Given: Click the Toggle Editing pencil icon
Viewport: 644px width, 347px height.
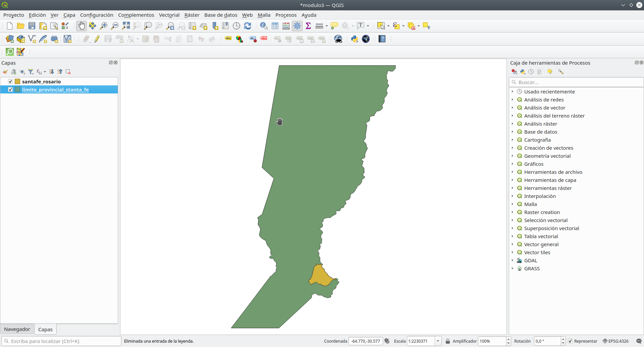Looking at the screenshot, I should click(x=97, y=39).
